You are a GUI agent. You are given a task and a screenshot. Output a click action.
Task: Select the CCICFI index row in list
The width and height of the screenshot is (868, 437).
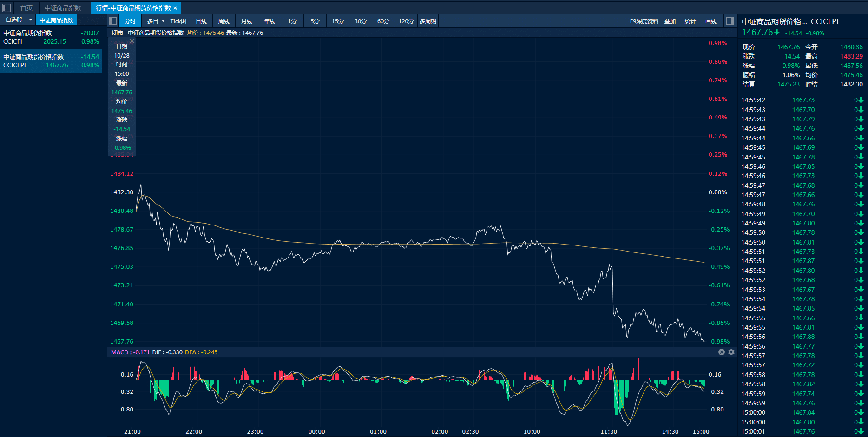pos(51,37)
